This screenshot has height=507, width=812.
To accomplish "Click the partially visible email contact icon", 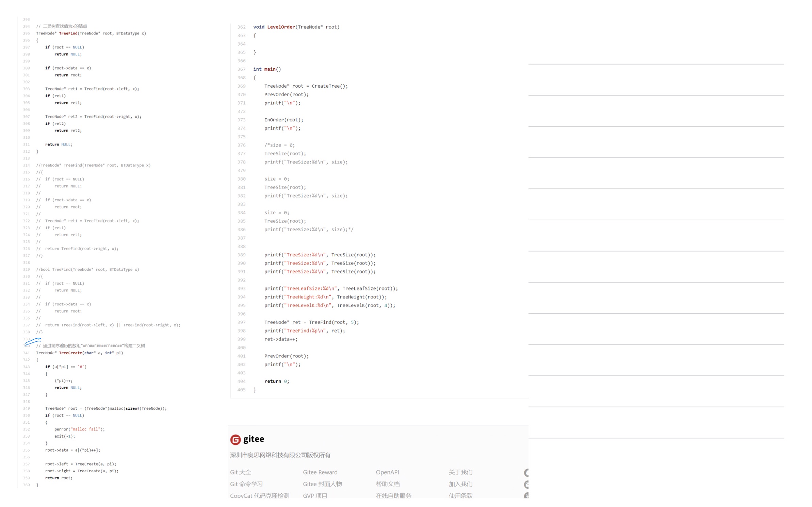I will tap(526, 484).
